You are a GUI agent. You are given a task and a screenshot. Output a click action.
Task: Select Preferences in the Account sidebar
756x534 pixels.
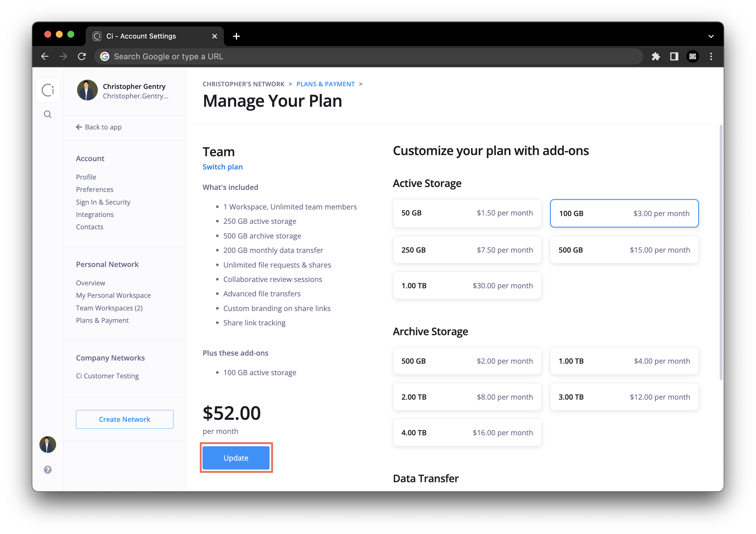tap(94, 189)
